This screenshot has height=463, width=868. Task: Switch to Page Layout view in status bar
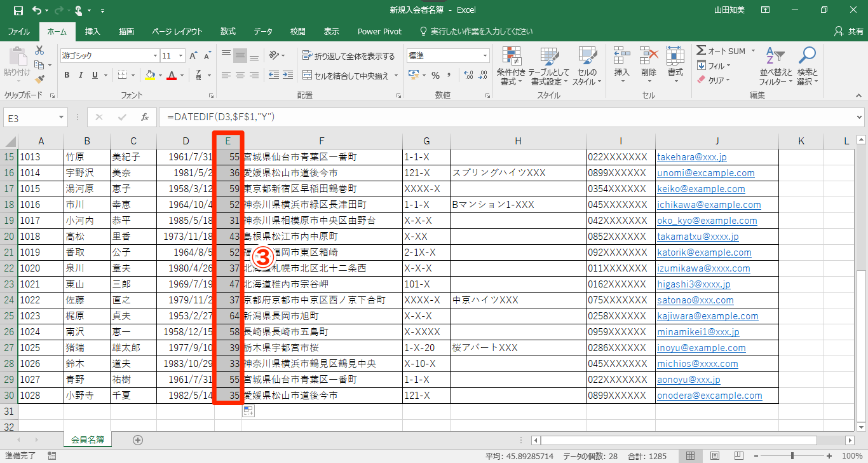(715, 456)
